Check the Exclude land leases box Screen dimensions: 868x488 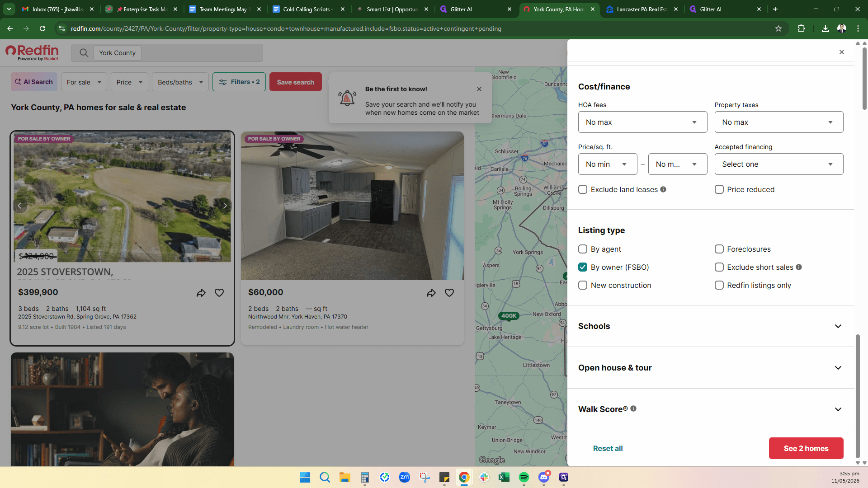point(583,189)
